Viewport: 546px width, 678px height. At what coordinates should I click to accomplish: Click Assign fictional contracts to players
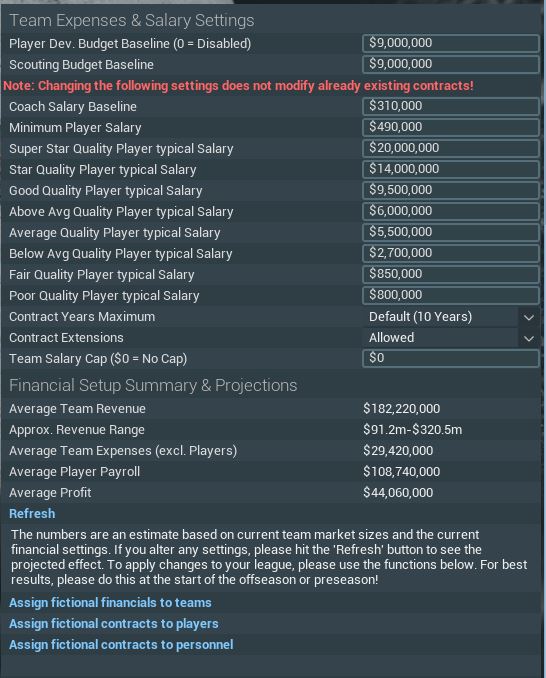114,624
